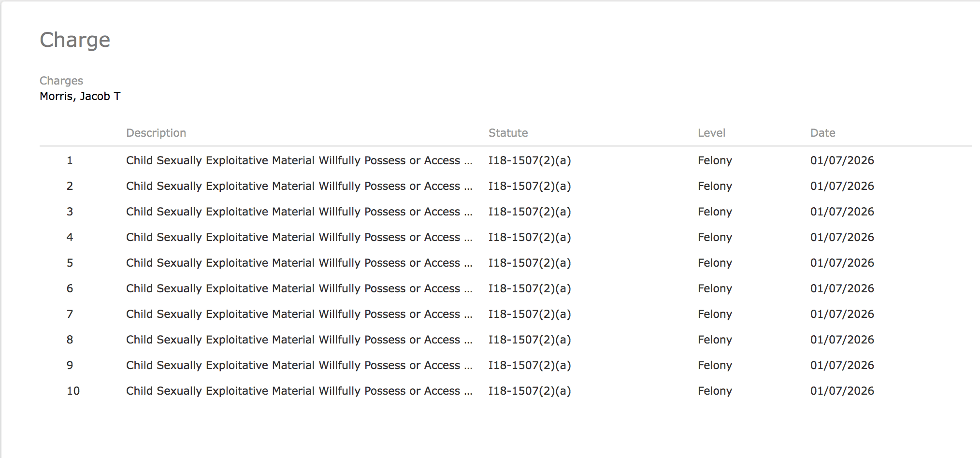Click the date on charge 5
This screenshot has height=458, width=980.
(x=842, y=263)
